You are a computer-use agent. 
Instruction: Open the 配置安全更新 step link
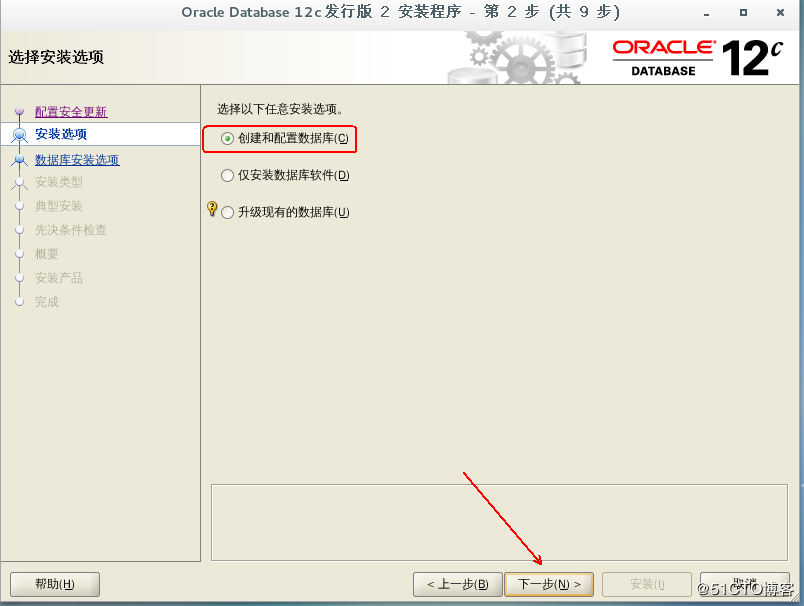(71, 111)
